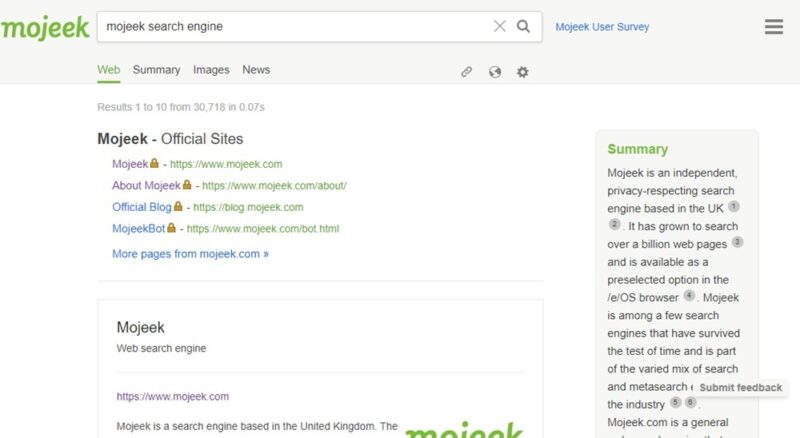The width and height of the screenshot is (800, 438).
Task: Open the globe region icon
Action: point(494,72)
